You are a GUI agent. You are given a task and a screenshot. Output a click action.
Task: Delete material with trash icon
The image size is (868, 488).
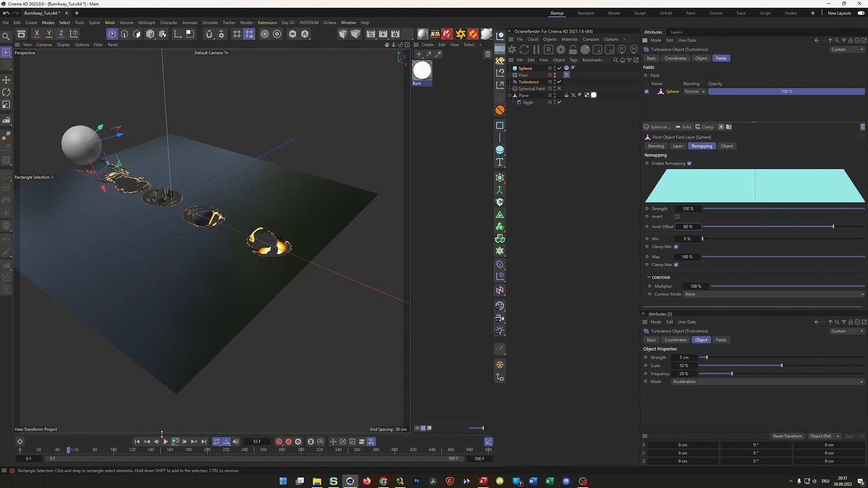pos(488,54)
